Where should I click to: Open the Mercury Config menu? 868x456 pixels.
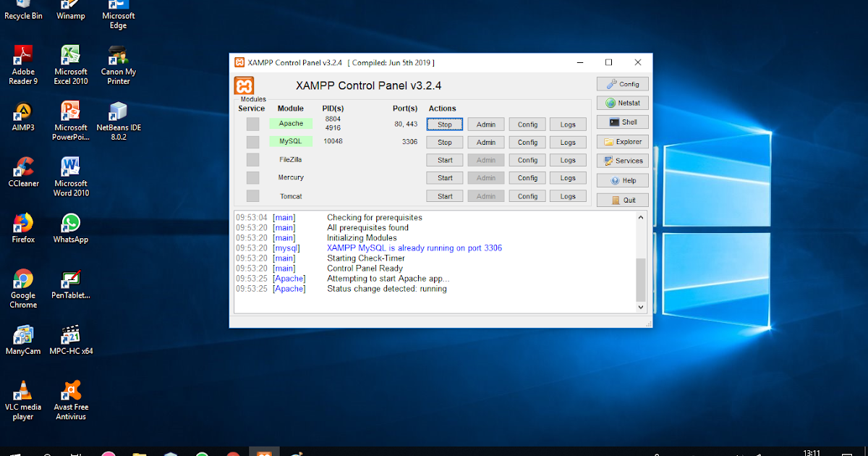coord(527,178)
